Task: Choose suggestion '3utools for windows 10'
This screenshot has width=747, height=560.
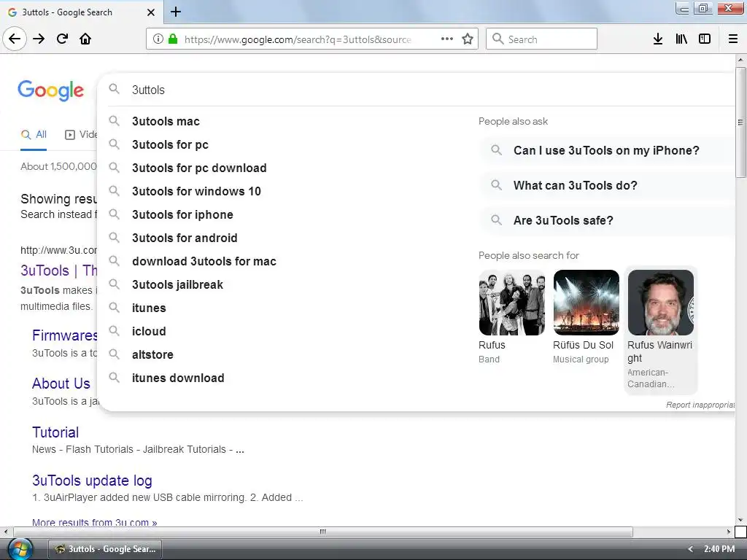Action: (196, 192)
